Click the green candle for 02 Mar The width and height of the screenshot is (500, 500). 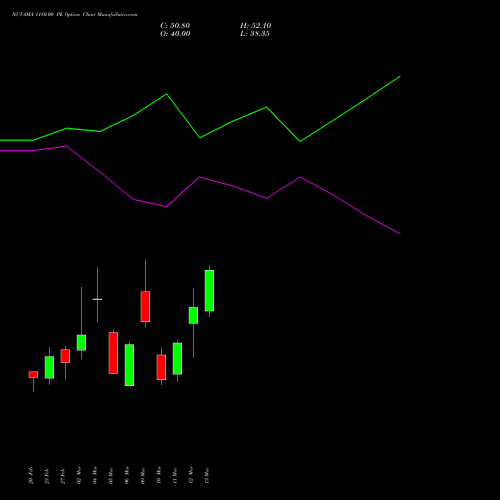coord(81,343)
